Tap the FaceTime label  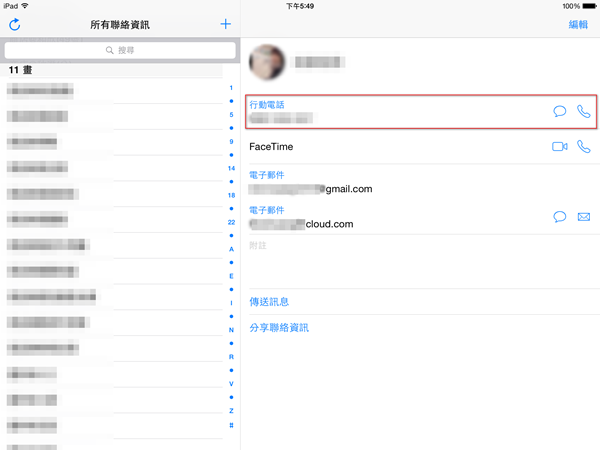pyautogui.click(x=271, y=147)
